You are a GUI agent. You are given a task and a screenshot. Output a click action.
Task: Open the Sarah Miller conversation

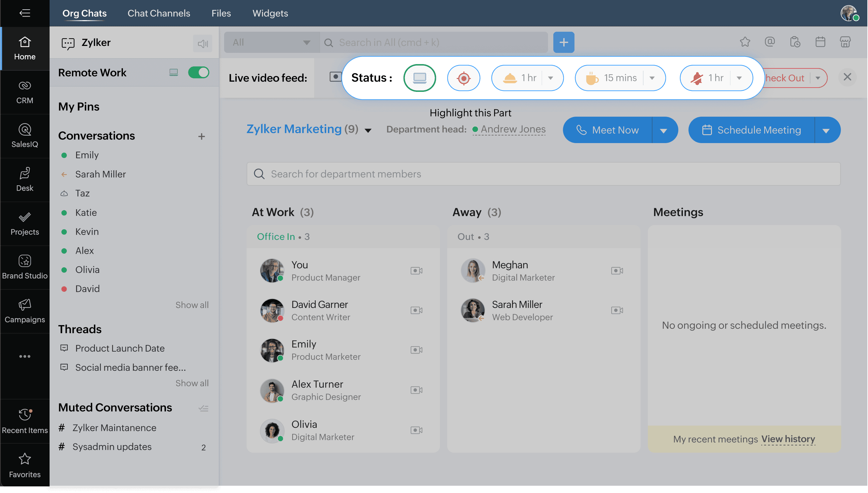[x=100, y=174]
